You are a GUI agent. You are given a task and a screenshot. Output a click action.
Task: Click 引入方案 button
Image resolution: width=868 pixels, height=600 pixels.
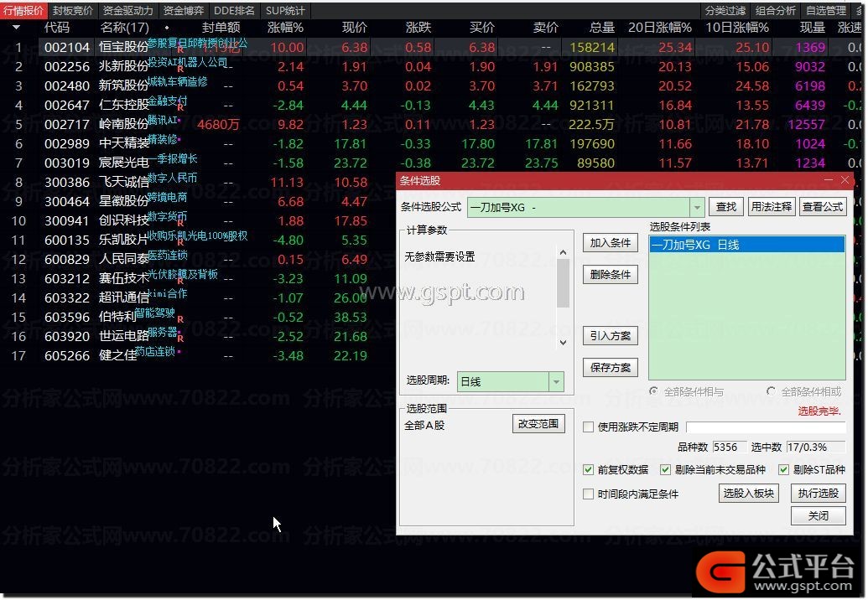[x=610, y=336]
